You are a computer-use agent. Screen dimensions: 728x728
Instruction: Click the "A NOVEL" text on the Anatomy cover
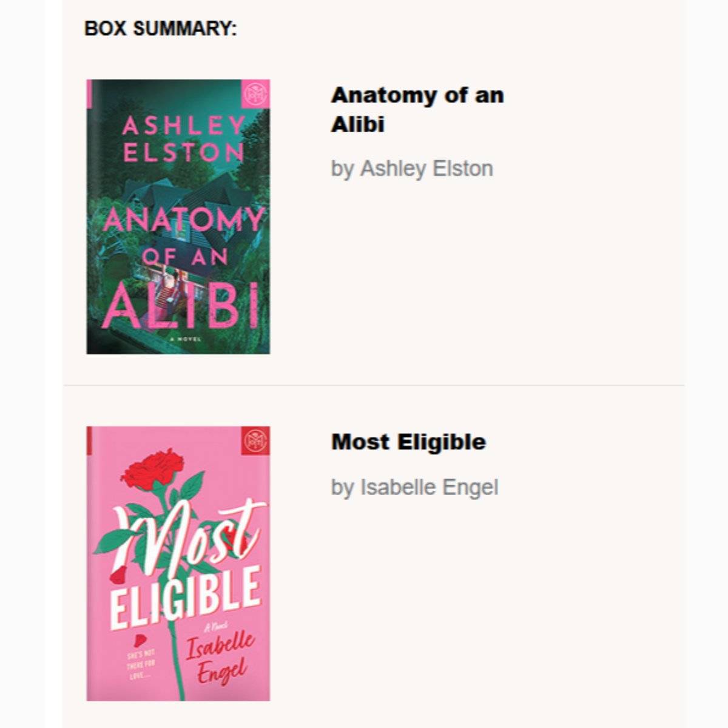point(186,339)
